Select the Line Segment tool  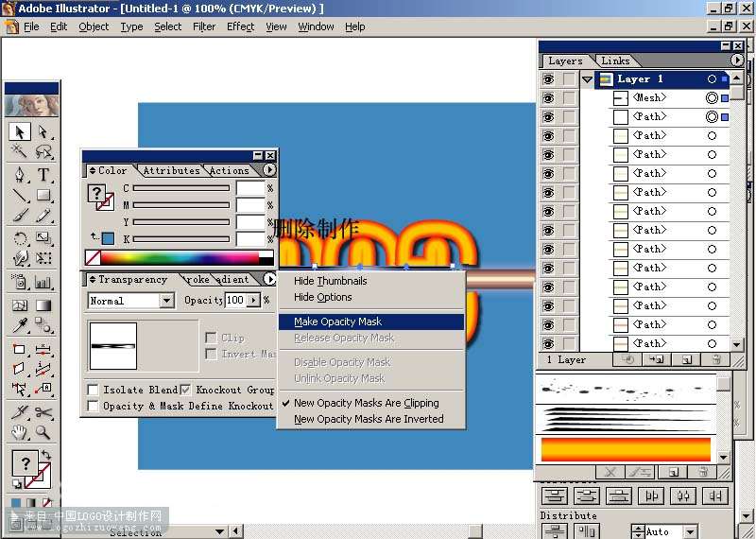20,195
